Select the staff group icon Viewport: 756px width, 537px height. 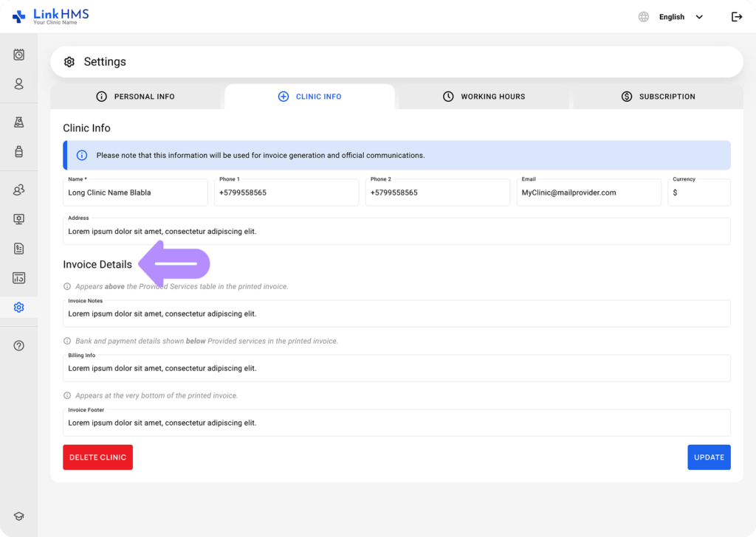click(x=18, y=190)
